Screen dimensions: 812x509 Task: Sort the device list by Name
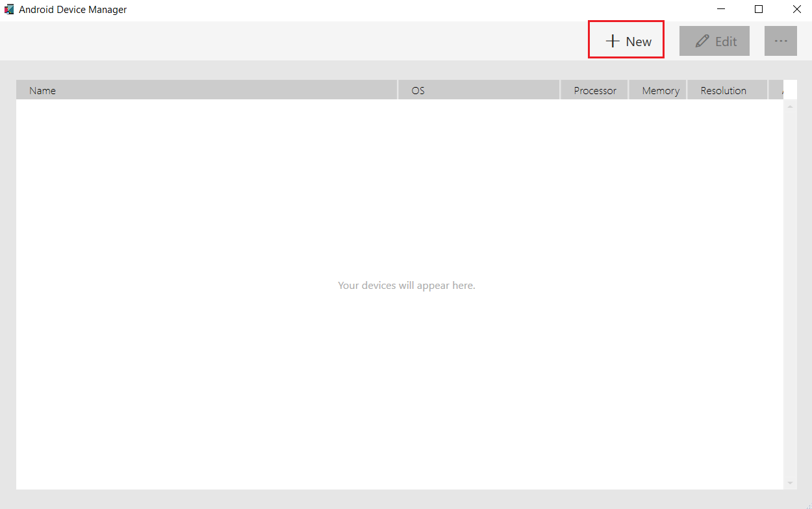tap(42, 90)
